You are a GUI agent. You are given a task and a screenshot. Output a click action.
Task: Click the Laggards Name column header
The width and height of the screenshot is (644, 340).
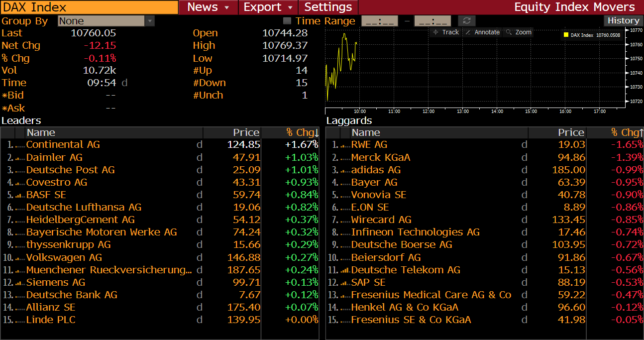(439, 132)
